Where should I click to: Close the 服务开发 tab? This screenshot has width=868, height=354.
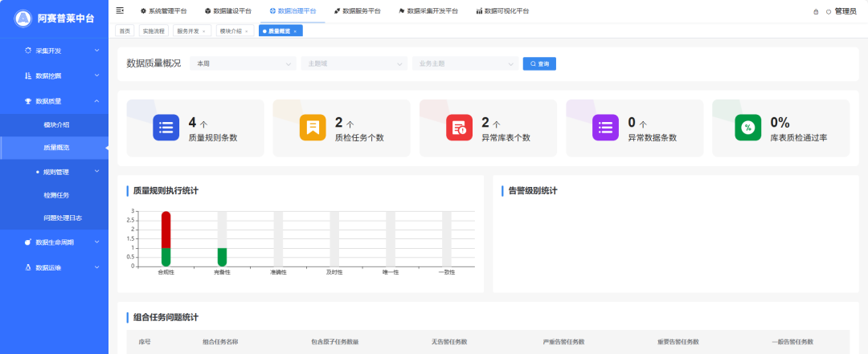(x=203, y=31)
